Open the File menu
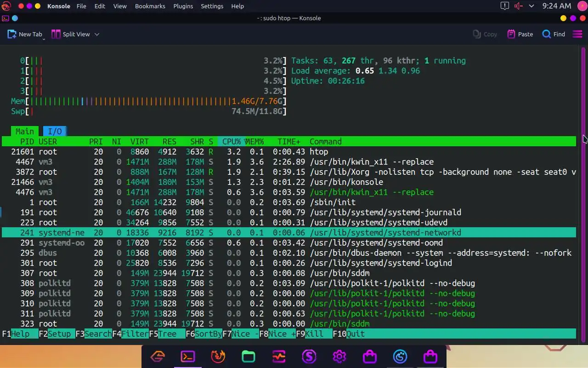The height and width of the screenshot is (368, 588). pos(81,6)
